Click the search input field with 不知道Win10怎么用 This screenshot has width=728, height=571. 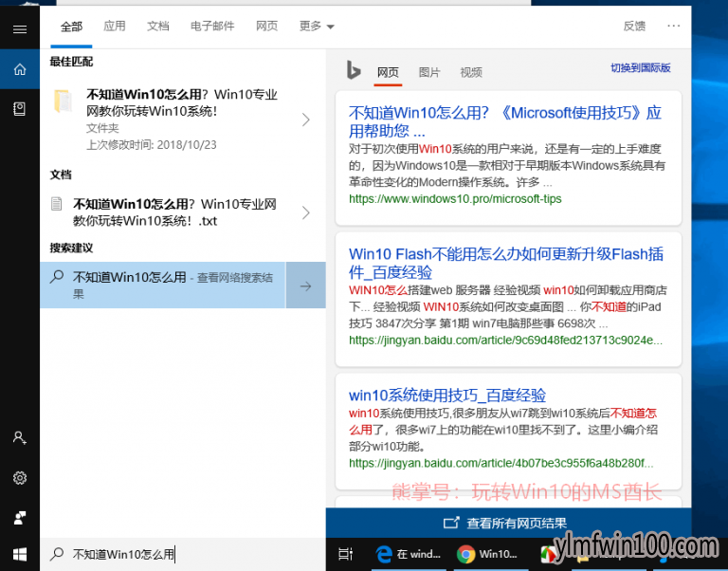point(183,554)
